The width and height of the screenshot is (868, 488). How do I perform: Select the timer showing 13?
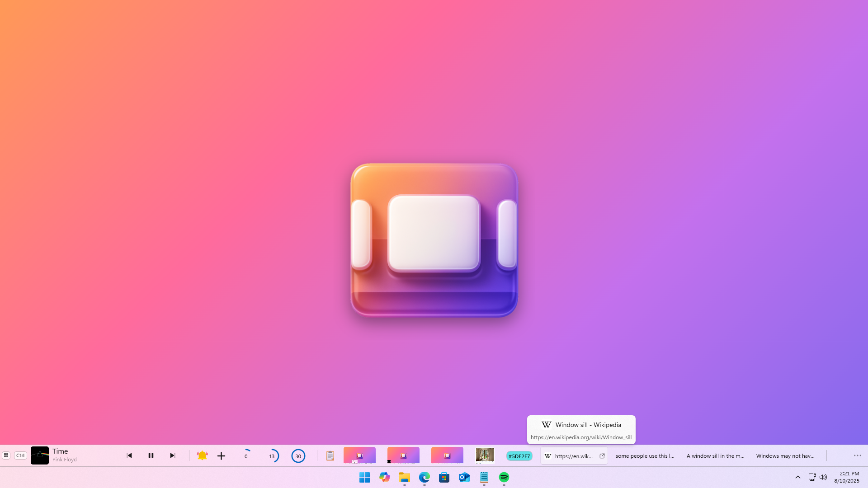tap(272, 456)
